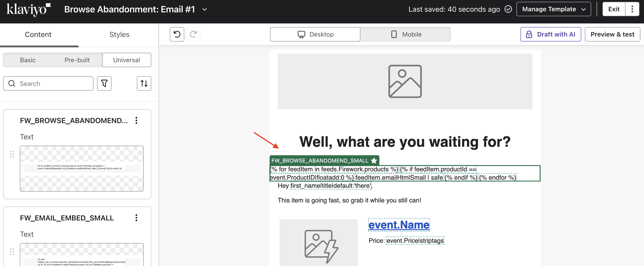Click the Draft with AI button
The image size is (644, 266).
[551, 34]
